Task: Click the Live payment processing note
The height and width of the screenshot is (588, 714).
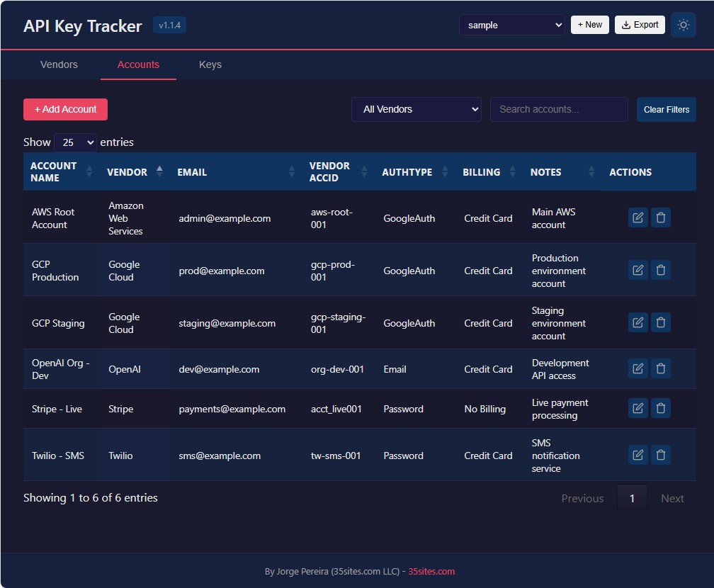Action: (560, 409)
